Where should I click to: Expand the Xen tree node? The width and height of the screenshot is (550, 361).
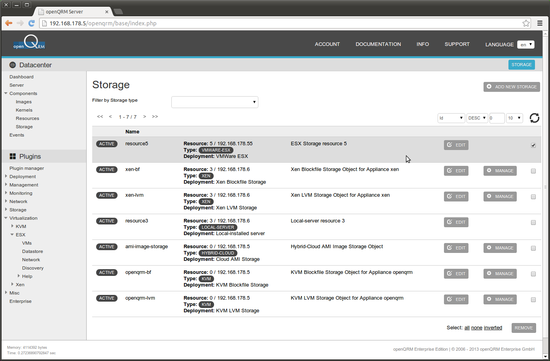[12, 284]
